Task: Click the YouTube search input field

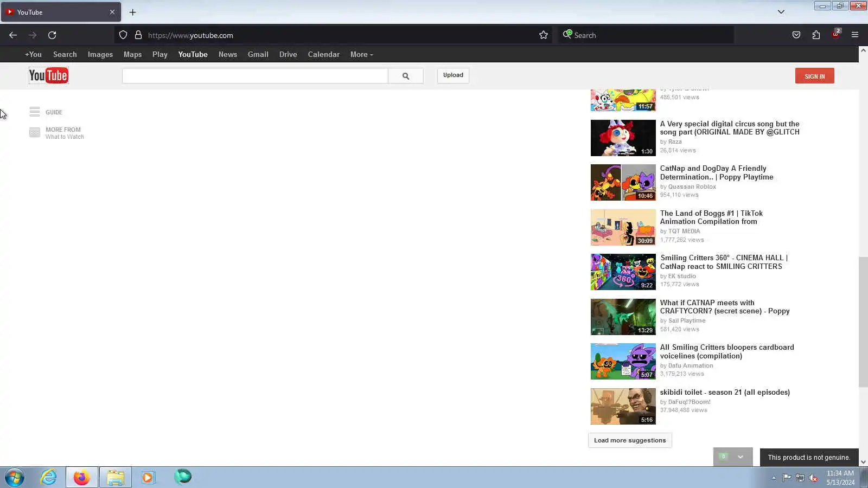Action: pos(255,76)
